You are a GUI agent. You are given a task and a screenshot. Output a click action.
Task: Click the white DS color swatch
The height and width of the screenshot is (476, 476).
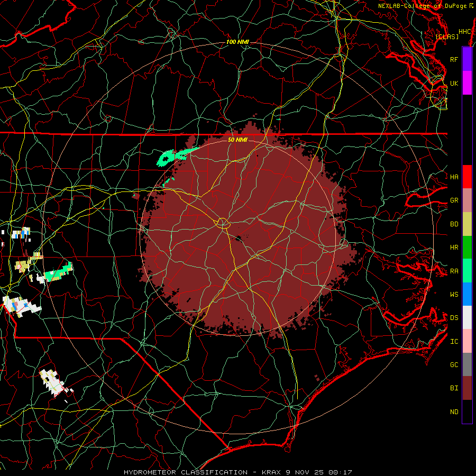[467, 317]
